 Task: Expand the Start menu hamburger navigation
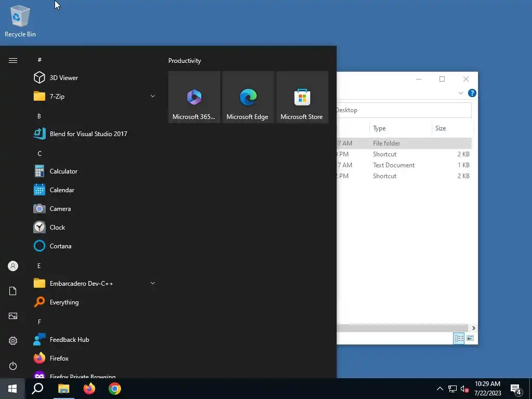pyautogui.click(x=13, y=60)
